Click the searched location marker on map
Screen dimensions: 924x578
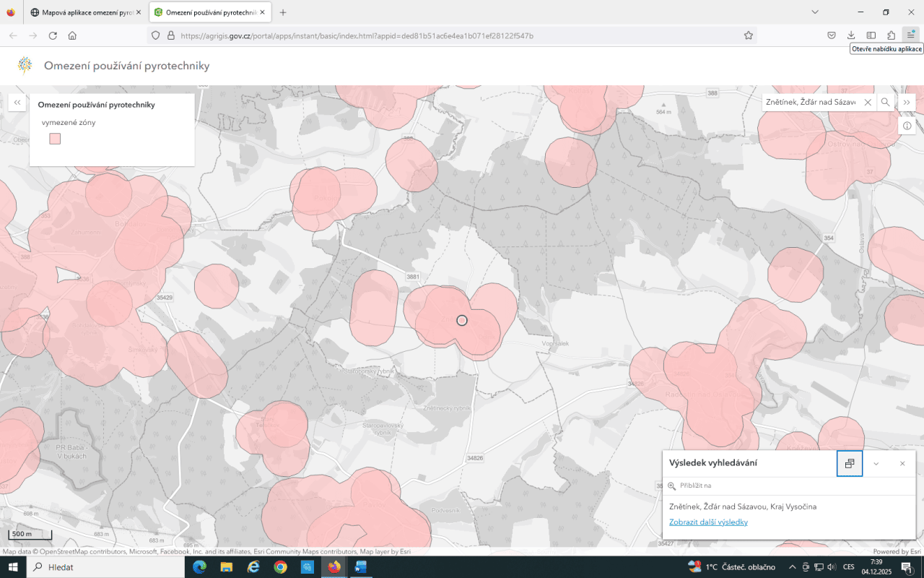click(462, 320)
